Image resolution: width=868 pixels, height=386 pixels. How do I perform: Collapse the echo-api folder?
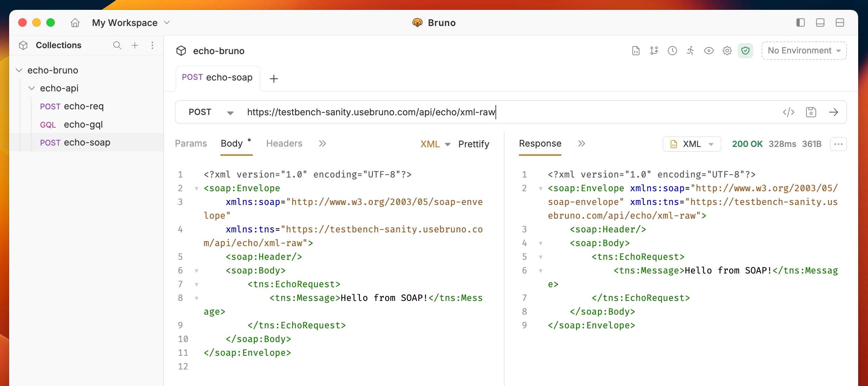[32, 88]
